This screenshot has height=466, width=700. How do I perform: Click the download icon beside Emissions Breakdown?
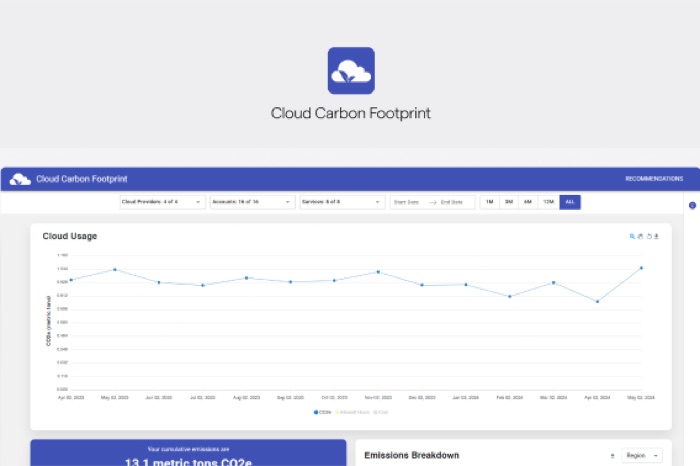click(612, 455)
